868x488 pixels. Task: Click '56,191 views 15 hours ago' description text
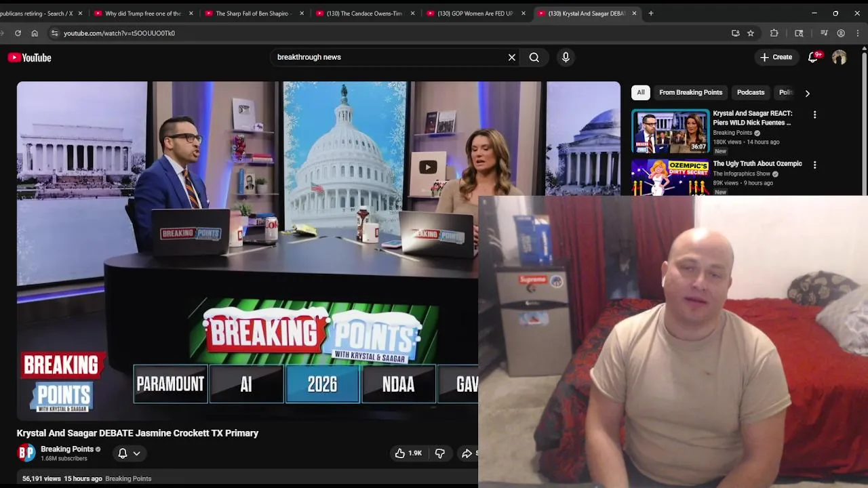click(62, 479)
